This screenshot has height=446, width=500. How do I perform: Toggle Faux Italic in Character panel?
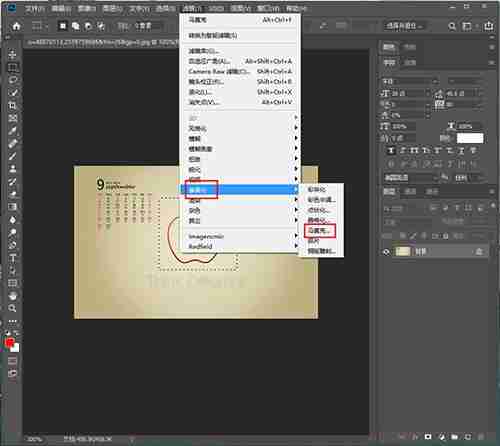tap(403, 151)
